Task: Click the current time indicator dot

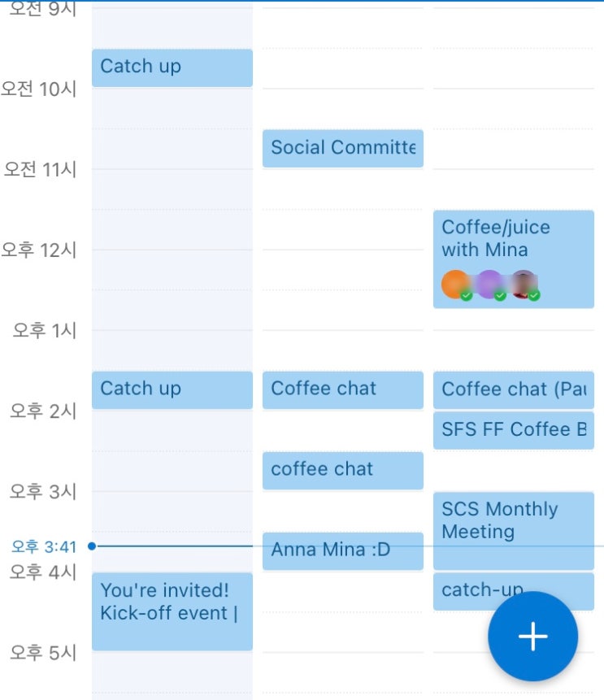Action: (x=92, y=546)
